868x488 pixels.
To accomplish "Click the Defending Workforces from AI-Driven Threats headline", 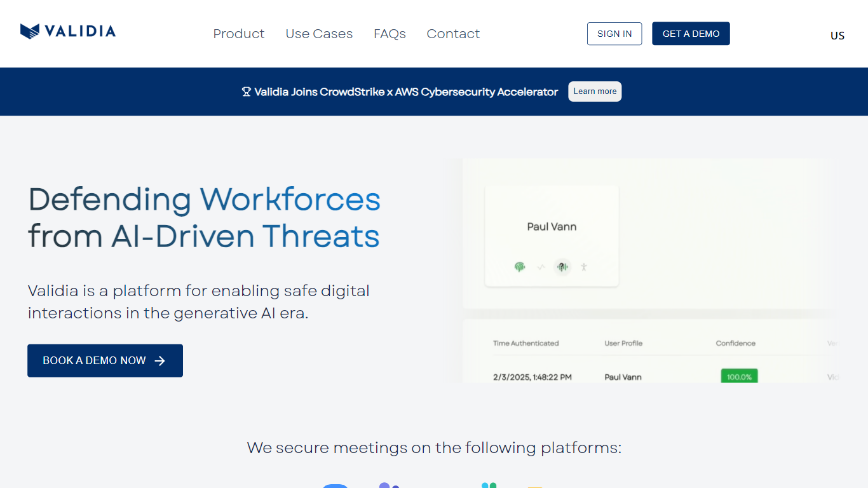I will 204,218.
